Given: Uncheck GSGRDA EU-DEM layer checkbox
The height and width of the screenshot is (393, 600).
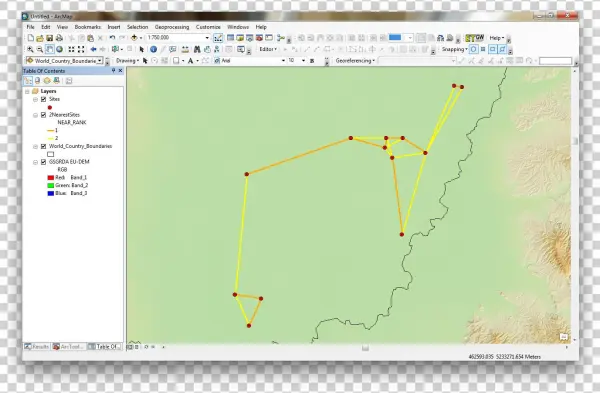Looking at the screenshot, I should (x=43, y=162).
